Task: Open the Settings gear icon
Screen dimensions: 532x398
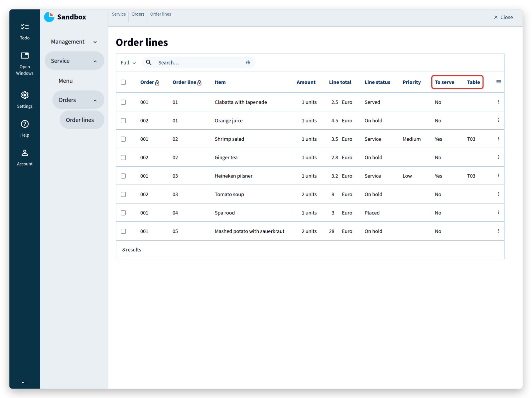Action: [x=25, y=95]
